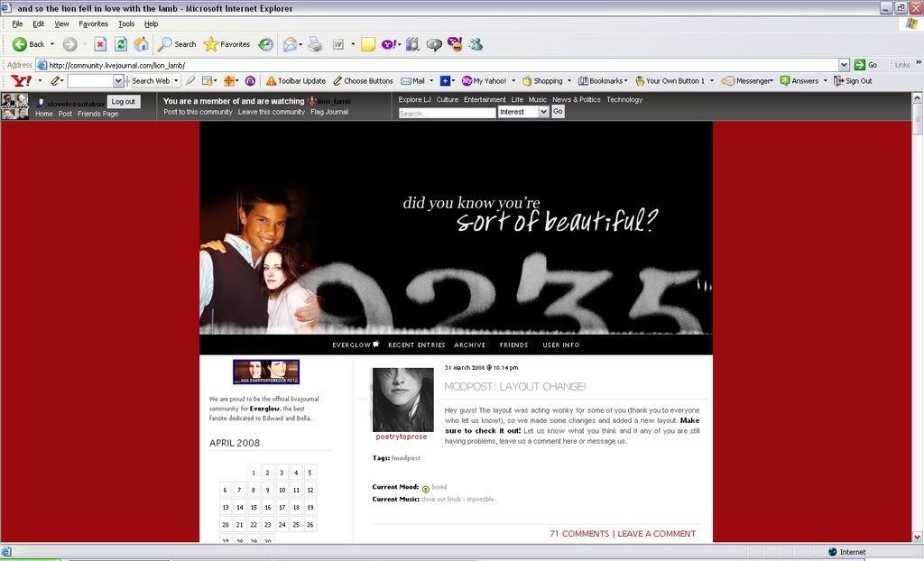Click the poetrytoprose user avatar thumbnail

[x=403, y=400]
